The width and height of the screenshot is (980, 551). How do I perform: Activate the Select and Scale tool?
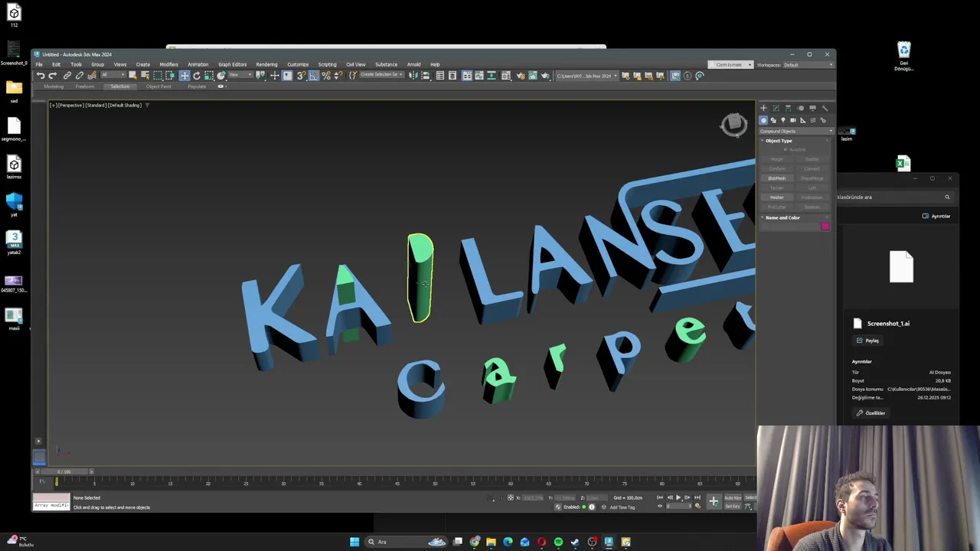pos(208,75)
